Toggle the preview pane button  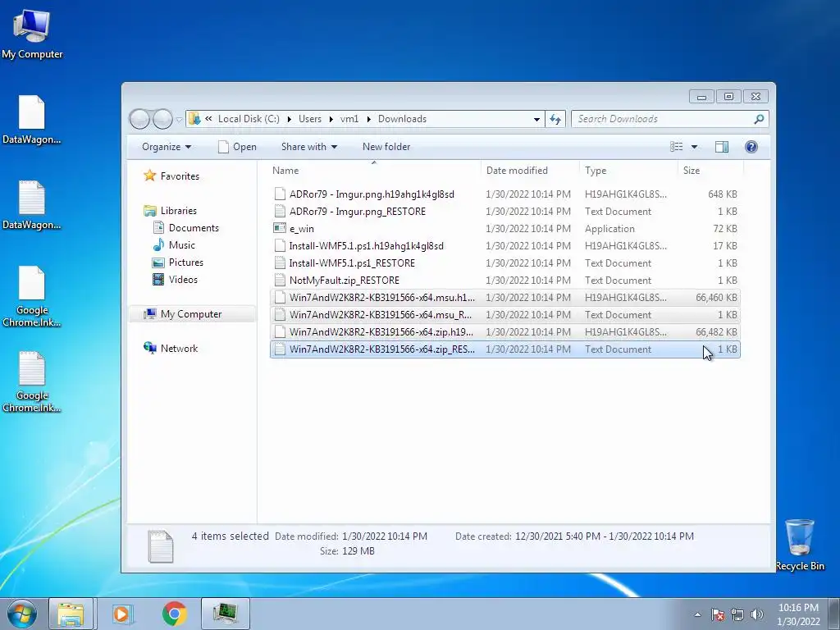click(x=722, y=147)
